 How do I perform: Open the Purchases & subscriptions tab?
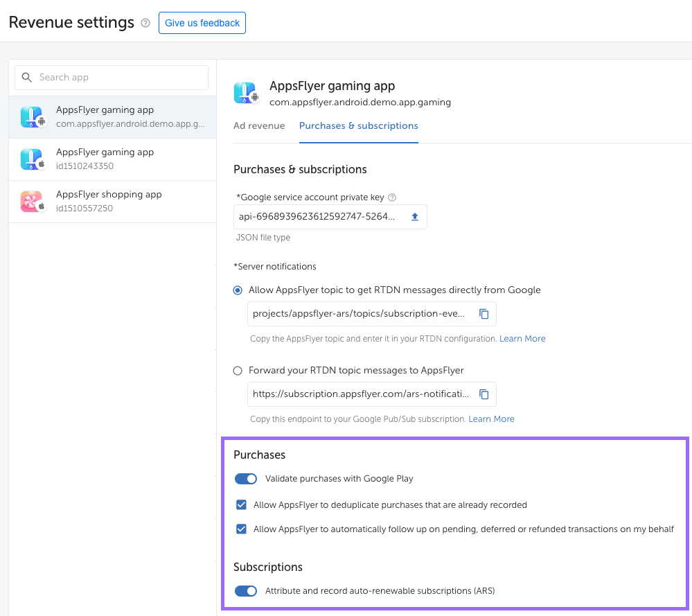click(x=358, y=126)
